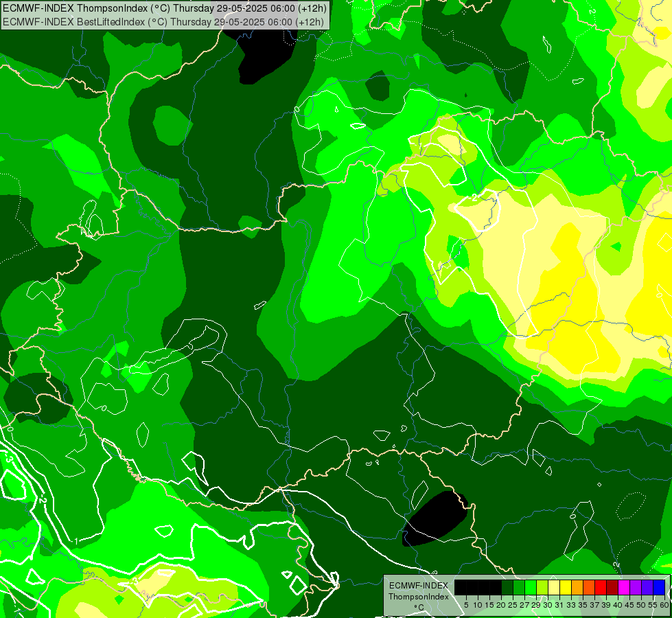Viewport: 672px width, 618px height.
Task: Click the legend scale value 5
Action: pyautogui.click(x=466, y=605)
